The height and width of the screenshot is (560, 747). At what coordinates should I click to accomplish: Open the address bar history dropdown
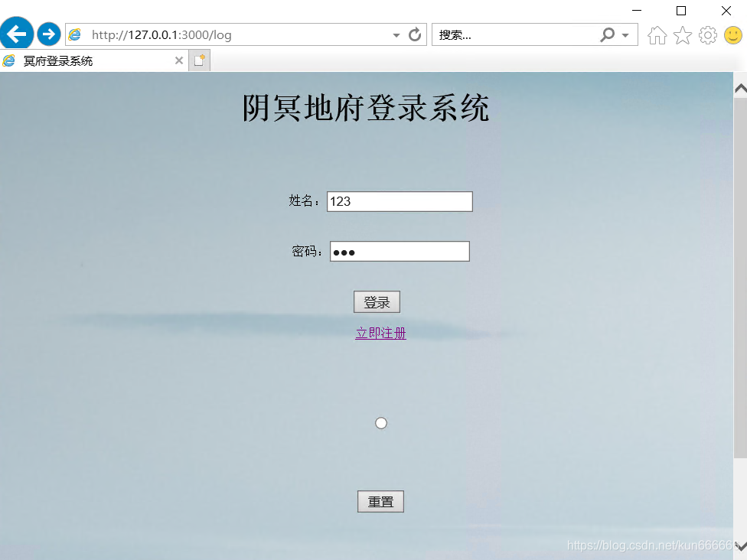(x=396, y=34)
